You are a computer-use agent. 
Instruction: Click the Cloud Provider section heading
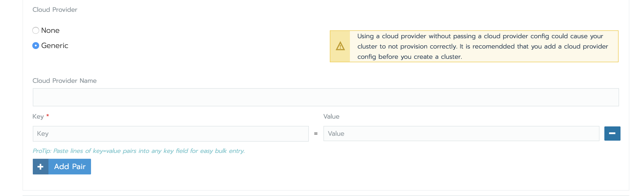point(55,10)
